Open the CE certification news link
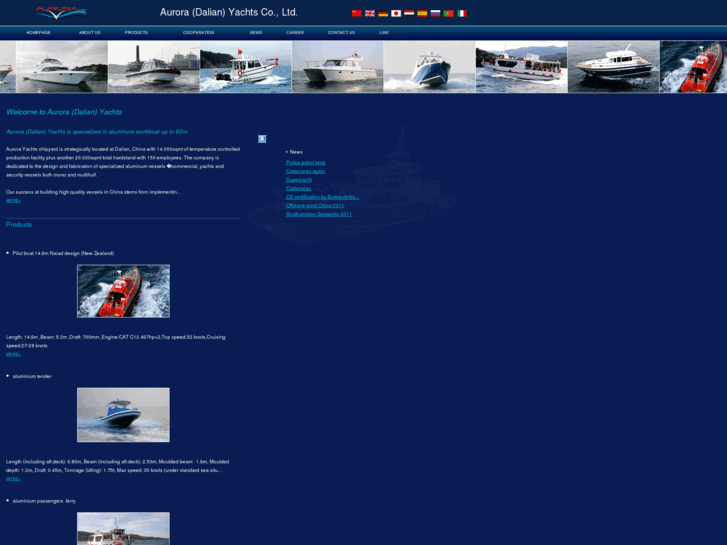 pos(322,197)
